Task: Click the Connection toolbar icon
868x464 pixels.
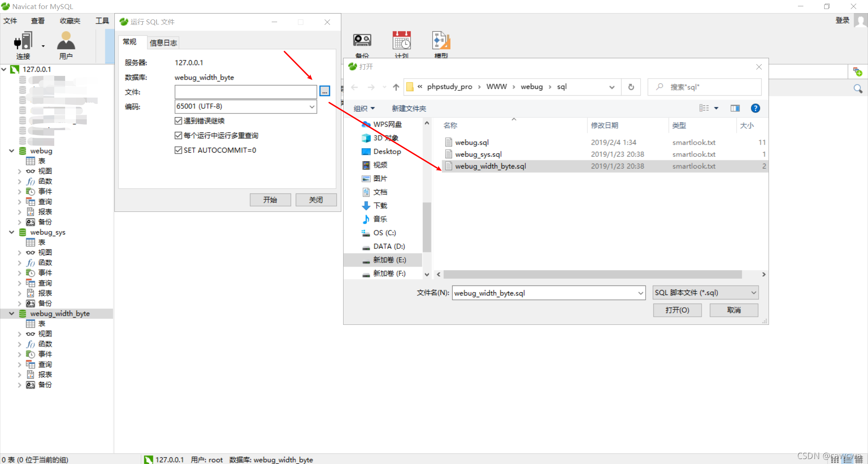Action: (23, 45)
